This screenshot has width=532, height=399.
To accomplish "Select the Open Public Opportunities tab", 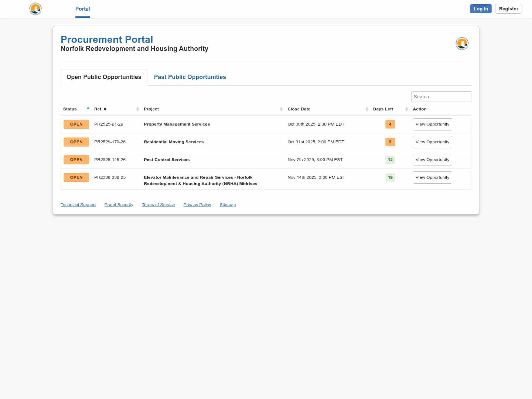I will [104, 77].
